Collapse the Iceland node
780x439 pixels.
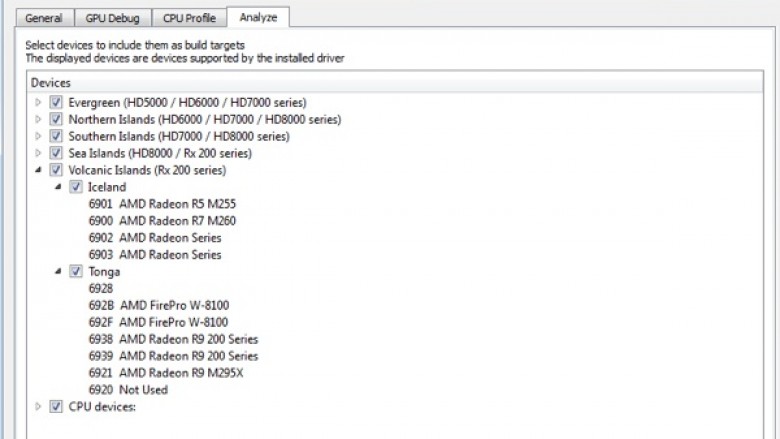[x=58, y=187]
